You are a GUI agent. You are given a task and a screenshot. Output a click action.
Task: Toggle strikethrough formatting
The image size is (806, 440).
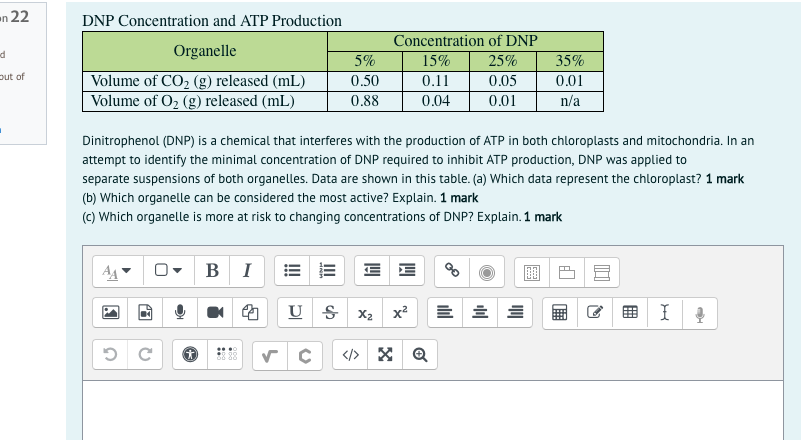click(x=330, y=313)
